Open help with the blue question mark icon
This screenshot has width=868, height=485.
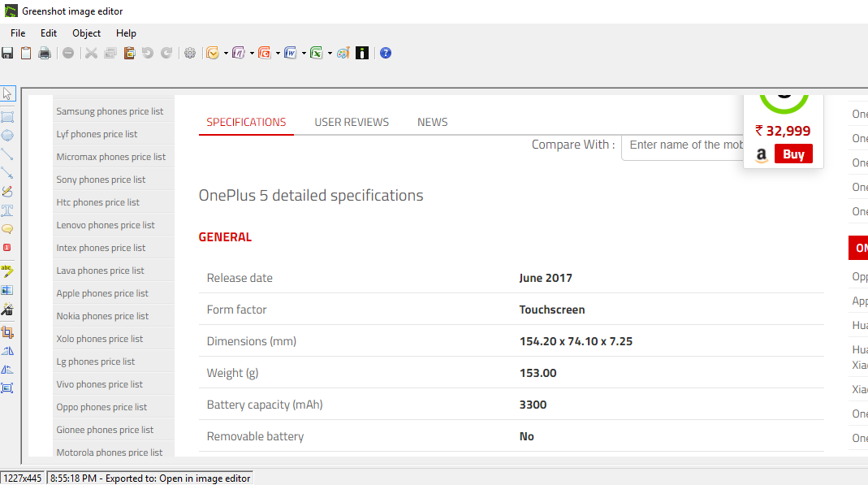386,53
